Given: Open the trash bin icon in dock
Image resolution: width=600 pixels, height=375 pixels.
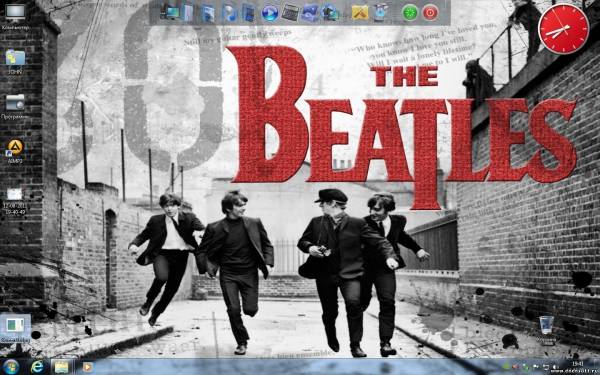Looking at the screenshot, I should pyautogui.click(x=380, y=13).
